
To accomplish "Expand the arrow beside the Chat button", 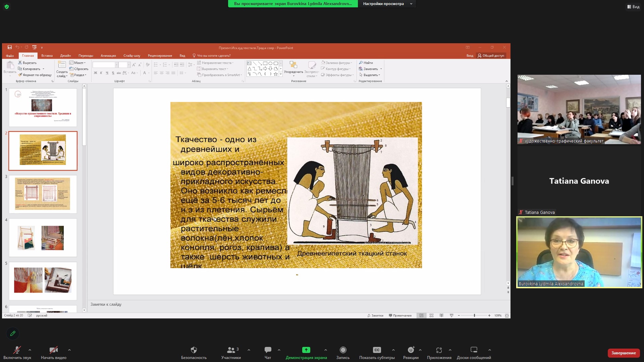I will pos(279,350).
